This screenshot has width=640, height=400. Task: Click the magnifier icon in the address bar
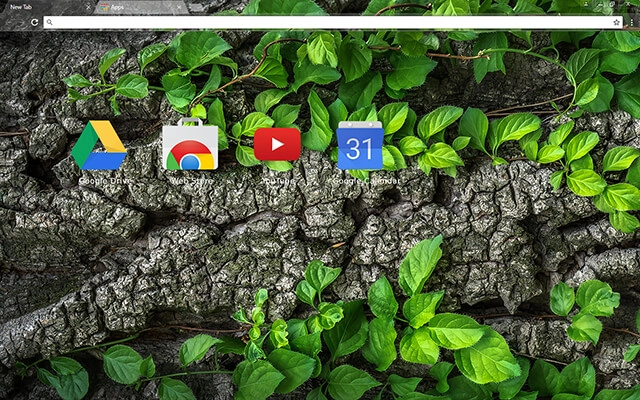49,22
